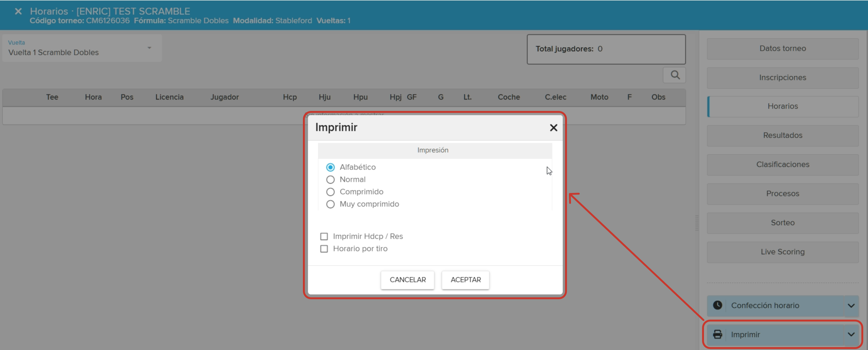868x350 pixels.
Task: Click the Coche column header
Action: (x=509, y=97)
